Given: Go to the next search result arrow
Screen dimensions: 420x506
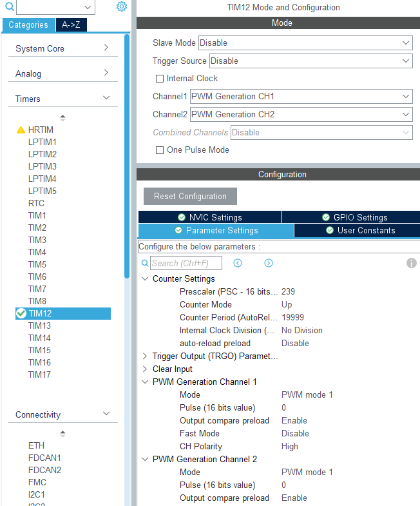Looking at the screenshot, I should [269, 263].
